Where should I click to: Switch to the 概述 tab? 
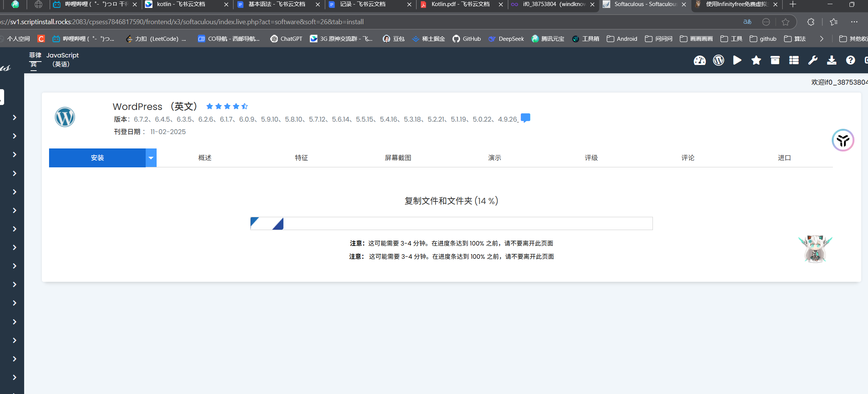(x=205, y=158)
